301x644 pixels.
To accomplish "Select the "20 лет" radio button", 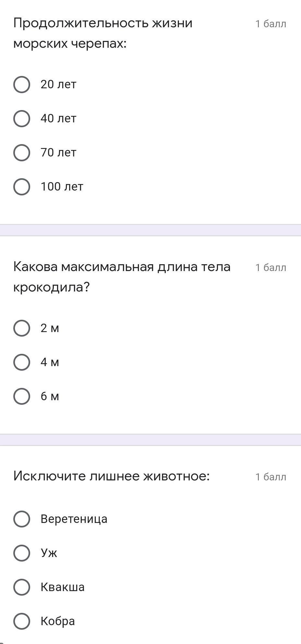I will pos(22,84).
